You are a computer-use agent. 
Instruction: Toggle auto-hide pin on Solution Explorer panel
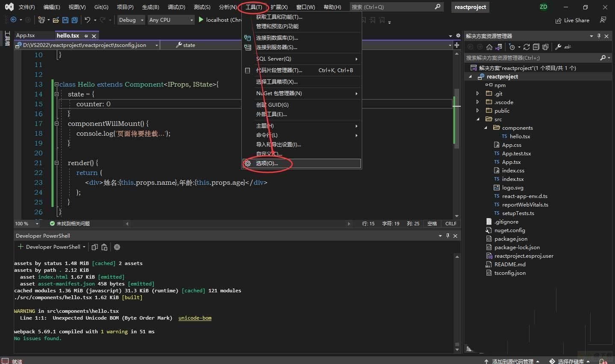(x=599, y=36)
